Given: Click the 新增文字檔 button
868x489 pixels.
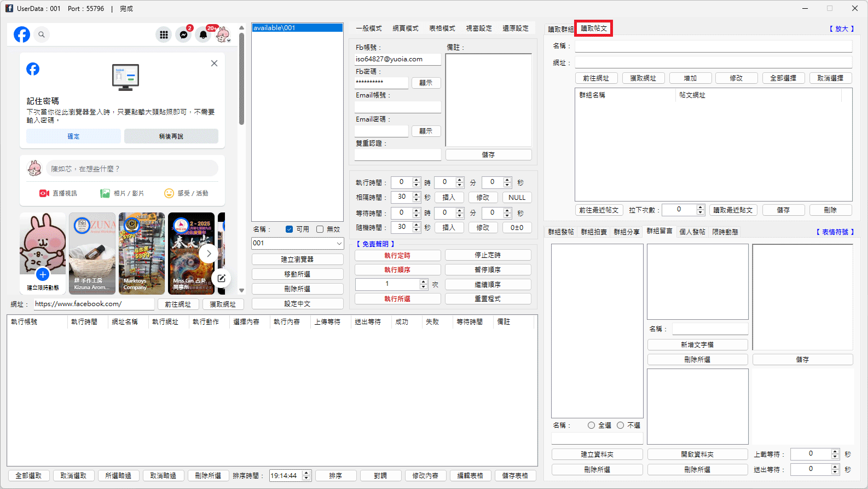Looking at the screenshot, I should [x=697, y=345].
